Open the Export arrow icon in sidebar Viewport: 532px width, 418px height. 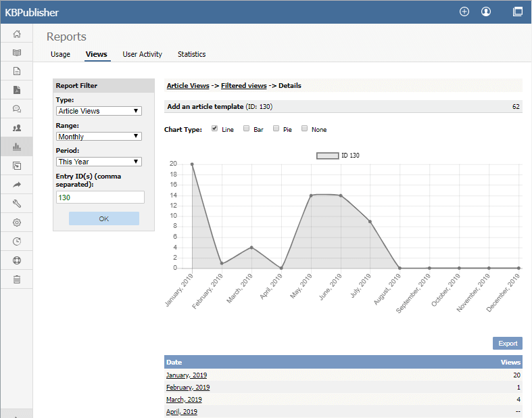17,185
